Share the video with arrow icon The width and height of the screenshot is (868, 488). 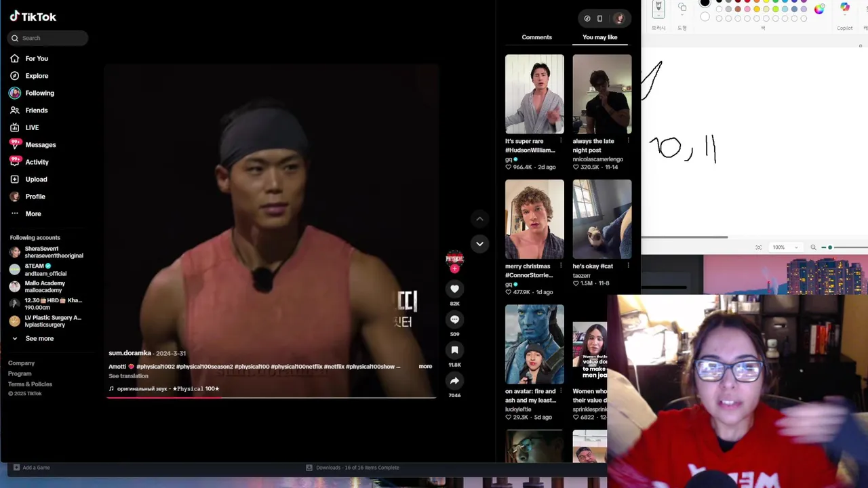click(454, 381)
